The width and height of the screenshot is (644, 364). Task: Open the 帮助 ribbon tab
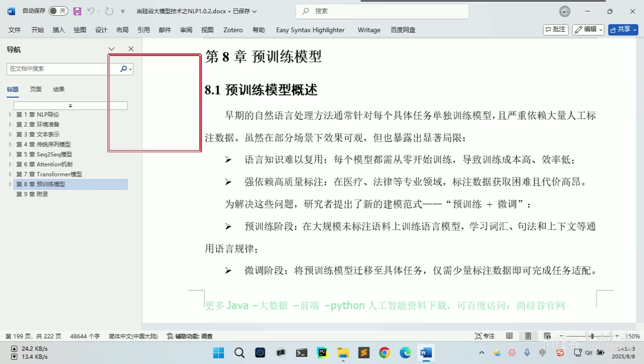[x=258, y=30]
